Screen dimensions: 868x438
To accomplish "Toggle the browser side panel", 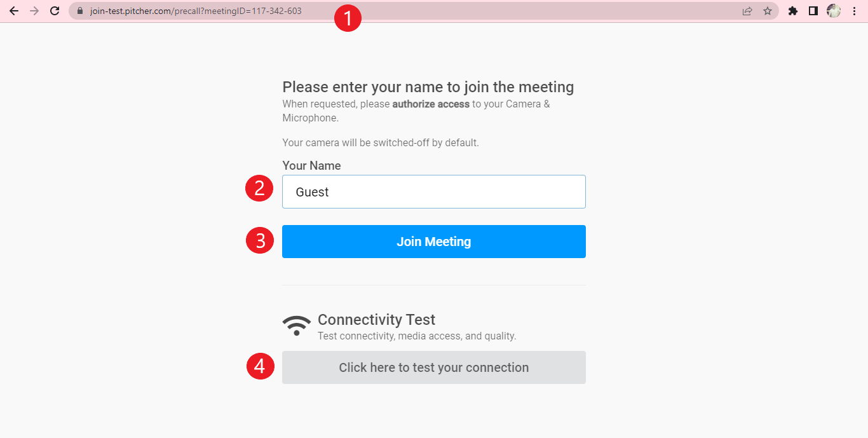I will (x=813, y=11).
